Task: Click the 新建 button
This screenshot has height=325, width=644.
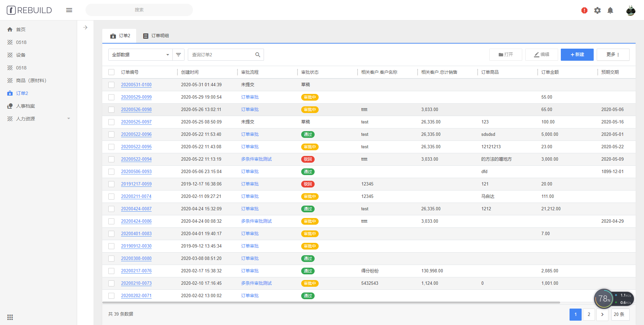Action: [577, 55]
